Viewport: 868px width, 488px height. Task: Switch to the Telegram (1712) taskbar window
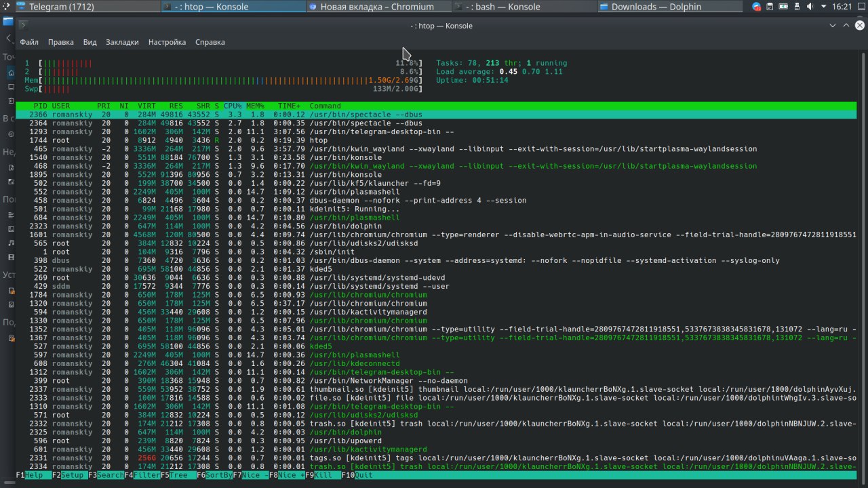tap(87, 7)
